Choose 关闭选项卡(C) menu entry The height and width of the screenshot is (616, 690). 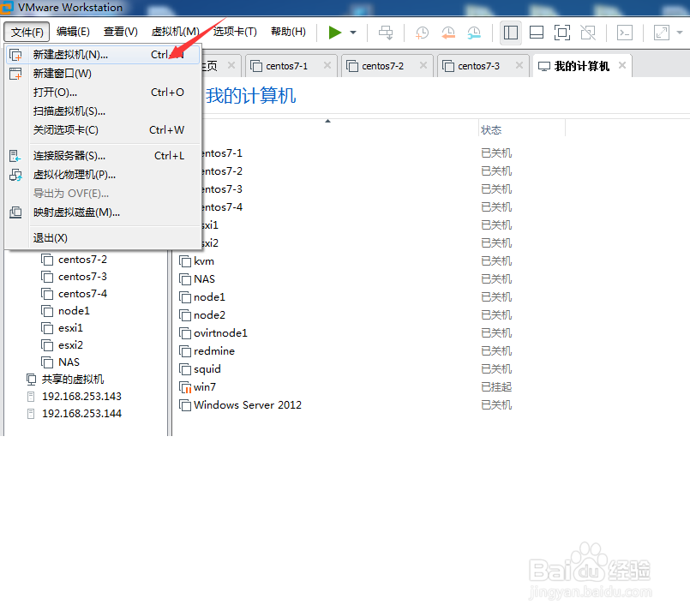coord(103,130)
